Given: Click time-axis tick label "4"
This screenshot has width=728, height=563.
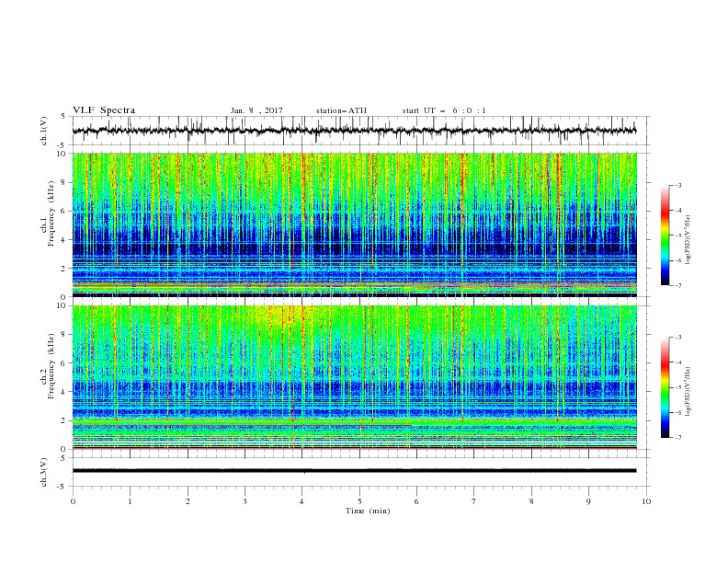Looking at the screenshot, I should [x=302, y=501].
